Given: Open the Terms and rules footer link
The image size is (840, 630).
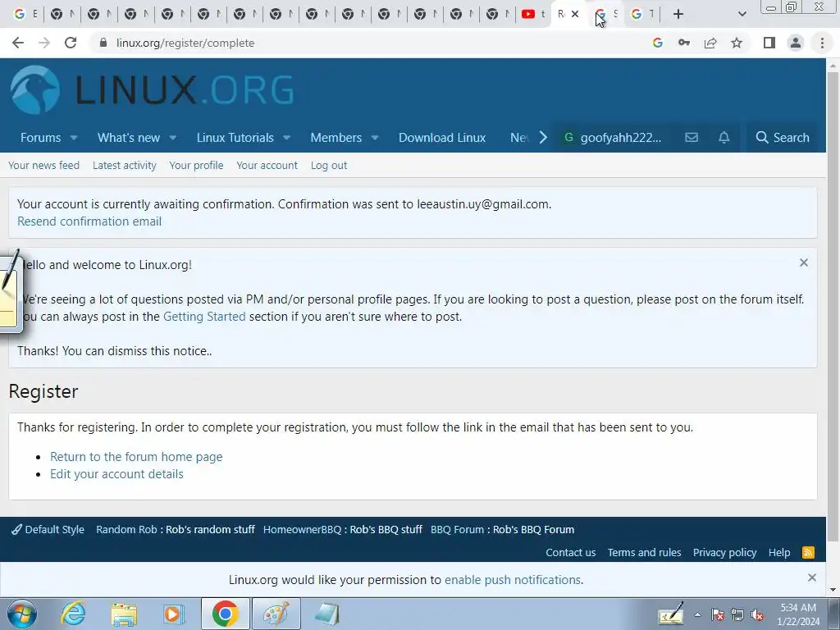Looking at the screenshot, I should point(645,552).
